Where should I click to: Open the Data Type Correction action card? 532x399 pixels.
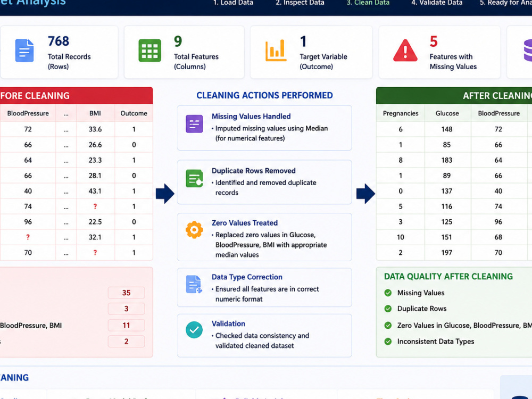[264, 287]
